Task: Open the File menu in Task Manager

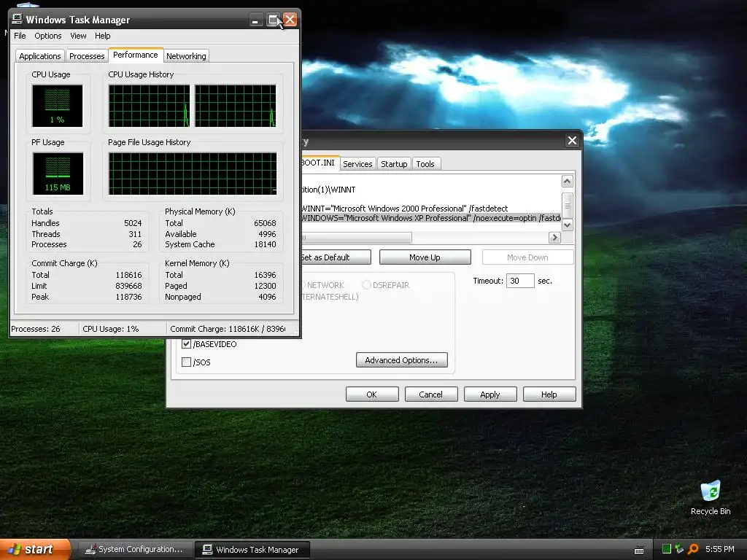Action: point(20,36)
